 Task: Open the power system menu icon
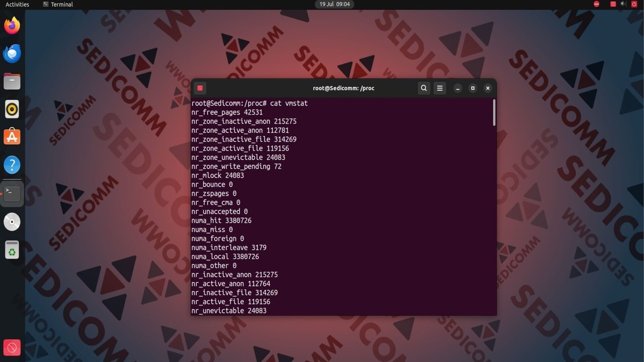click(634, 4)
